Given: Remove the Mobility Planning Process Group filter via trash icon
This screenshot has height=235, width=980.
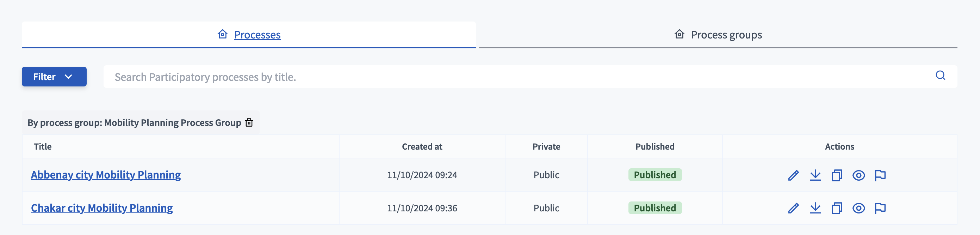Looking at the screenshot, I should [x=249, y=123].
